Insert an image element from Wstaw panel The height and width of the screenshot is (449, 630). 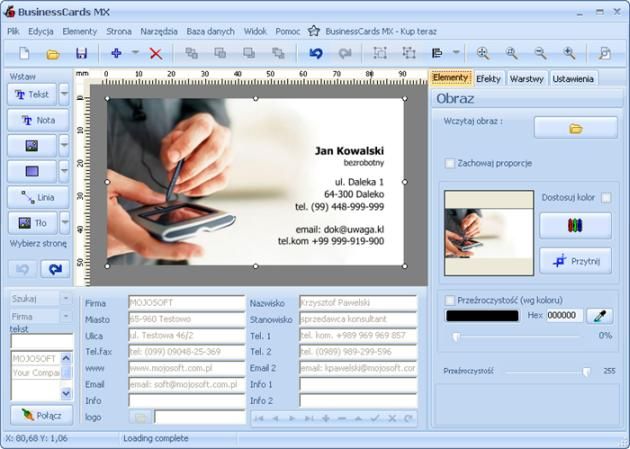point(32,145)
